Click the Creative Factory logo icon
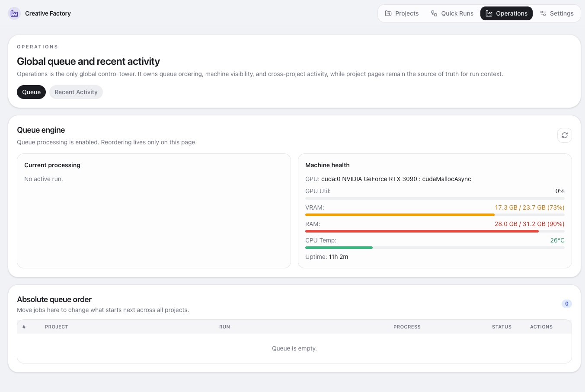Viewport: 585px width, 392px height. 14,13
